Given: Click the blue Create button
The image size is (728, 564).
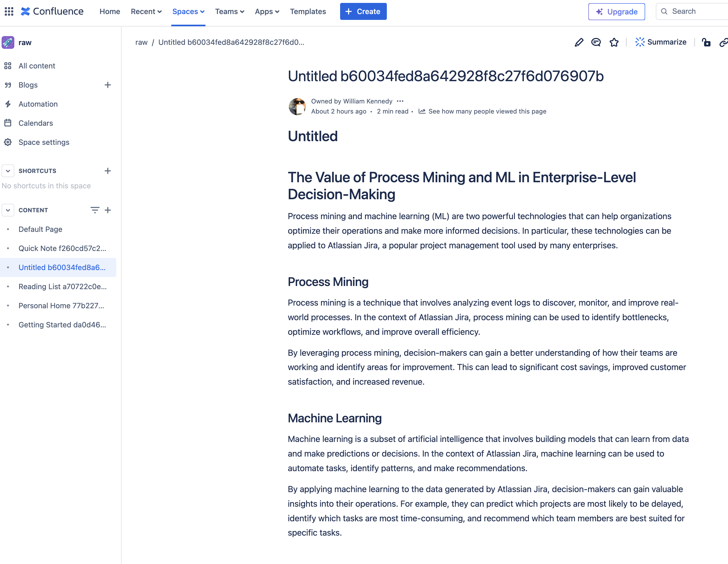Looking at the screenshot, I should click(x=363, y=11).
